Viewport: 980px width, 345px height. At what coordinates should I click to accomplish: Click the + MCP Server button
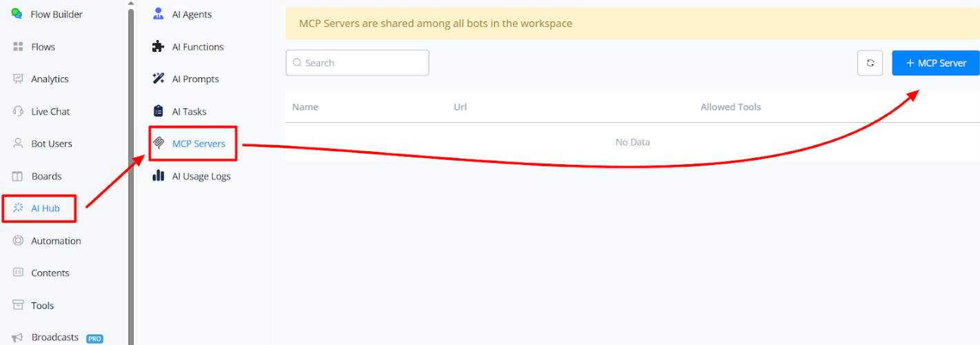[x=935, y=63]
